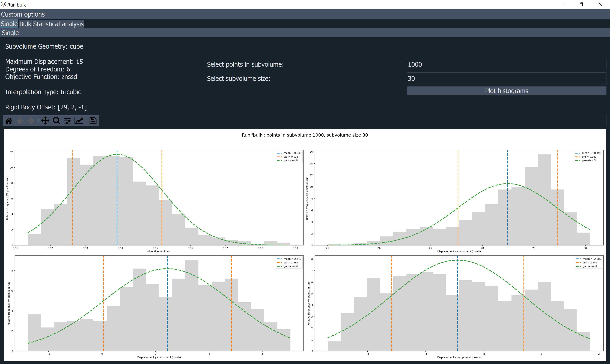
Task: Click legend showing mean = 0.039
Action: [289, 157]
